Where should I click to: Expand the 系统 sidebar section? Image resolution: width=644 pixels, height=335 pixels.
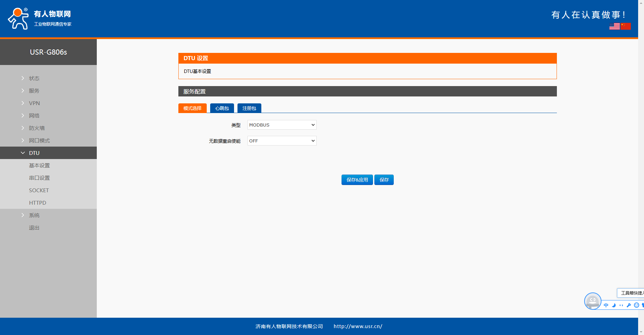click(x=48, y=215)
